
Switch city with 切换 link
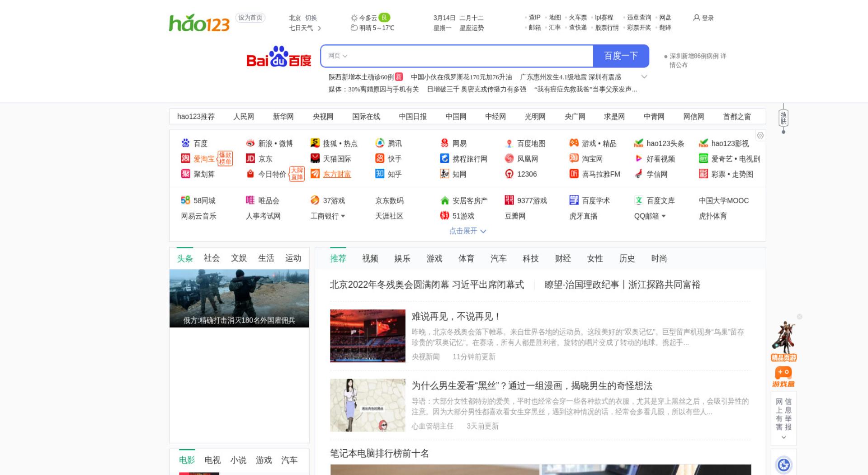coord(311,18)
